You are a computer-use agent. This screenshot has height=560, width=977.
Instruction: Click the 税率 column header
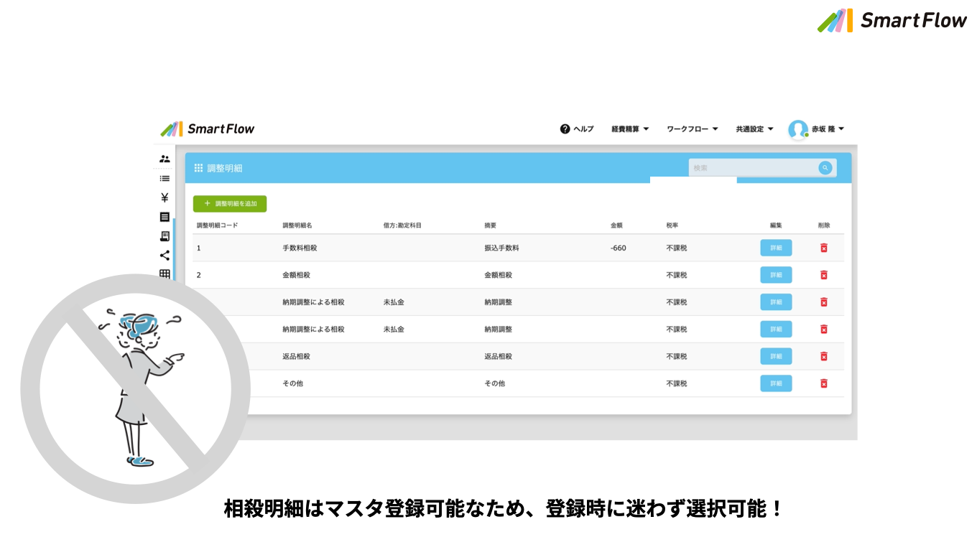(x=672, y=225)
